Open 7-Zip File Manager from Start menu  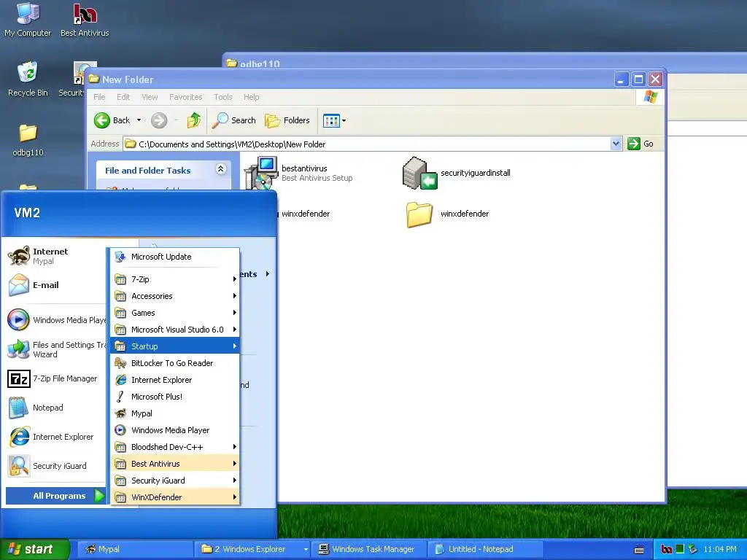(x=56, y=378)
